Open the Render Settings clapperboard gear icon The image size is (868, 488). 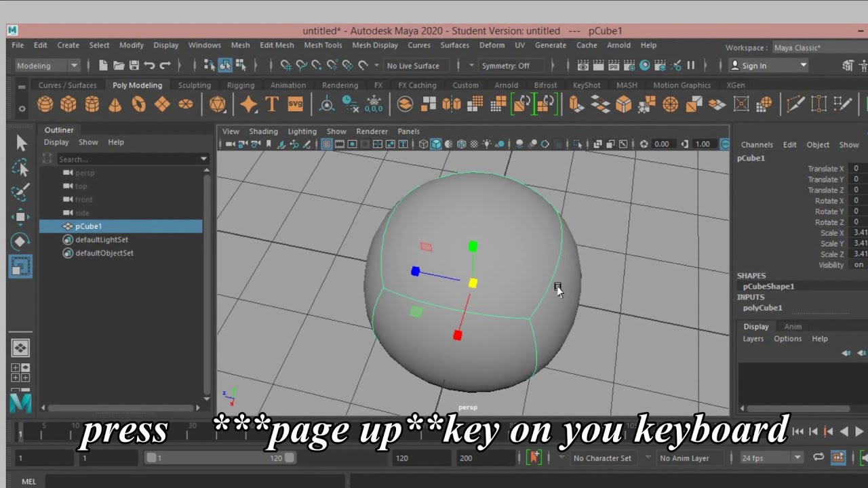[629, 66]
